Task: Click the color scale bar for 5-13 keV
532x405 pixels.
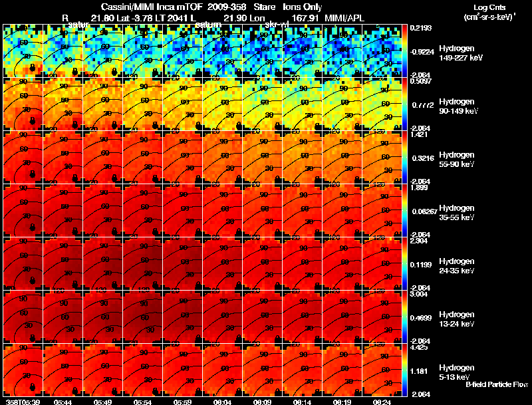Action: 404,370
